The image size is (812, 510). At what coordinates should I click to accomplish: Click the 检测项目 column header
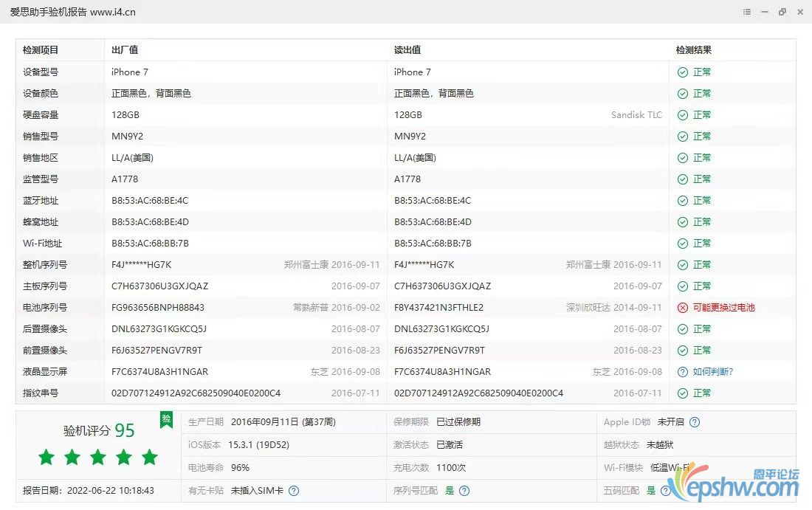41,50
